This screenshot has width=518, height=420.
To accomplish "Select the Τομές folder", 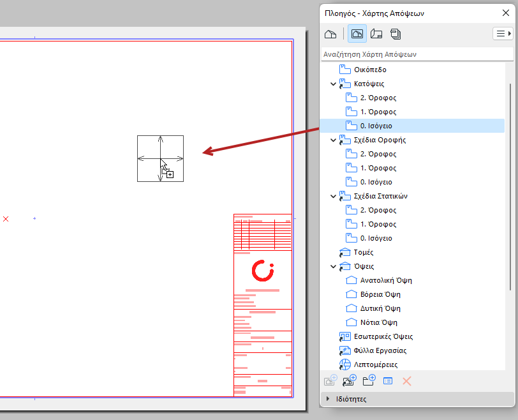I will (x=356, y=253).
